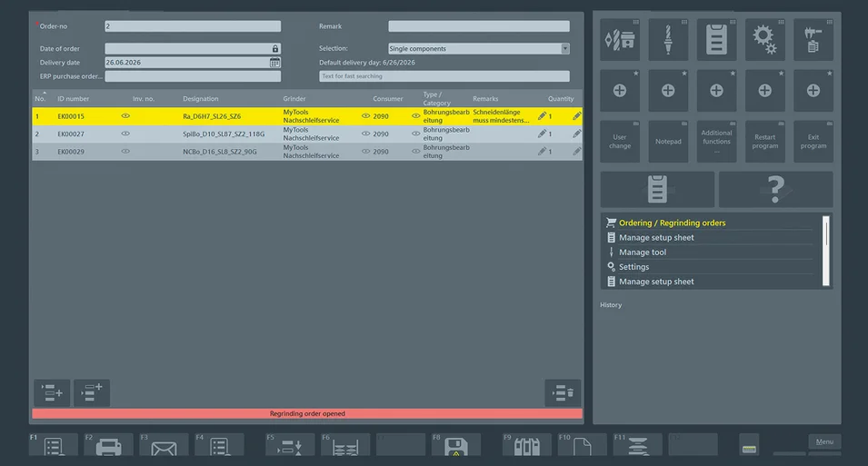
Task: Open the Additional functions tile
Action: pyautogui.click(x=716, y=142)
